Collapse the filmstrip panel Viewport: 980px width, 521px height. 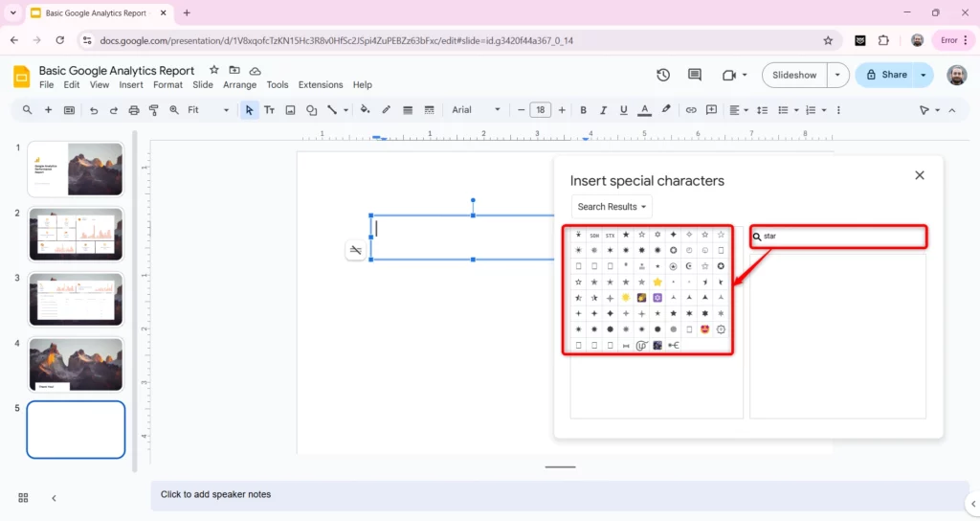[54, 498]
